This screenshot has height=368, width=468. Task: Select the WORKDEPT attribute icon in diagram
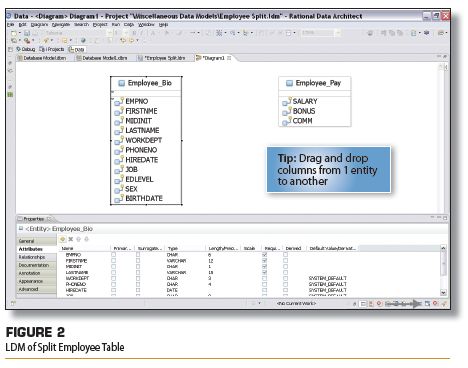coord(118,140)
